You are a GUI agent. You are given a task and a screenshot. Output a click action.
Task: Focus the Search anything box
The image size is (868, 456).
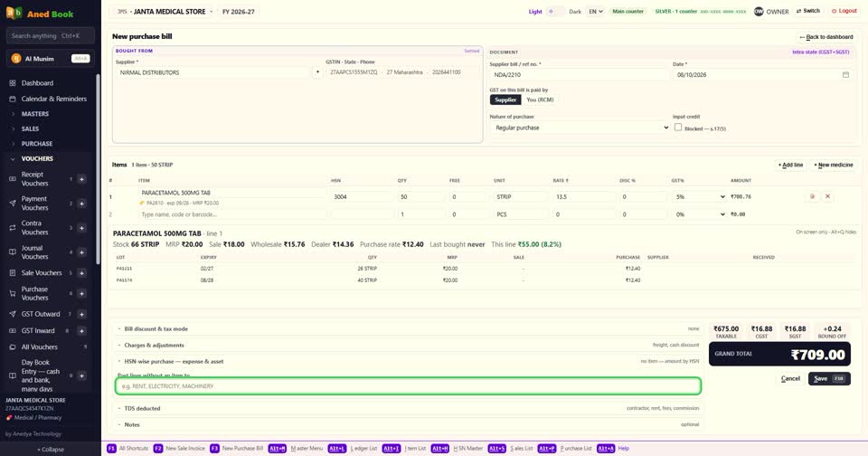click(x=51, y=35)
